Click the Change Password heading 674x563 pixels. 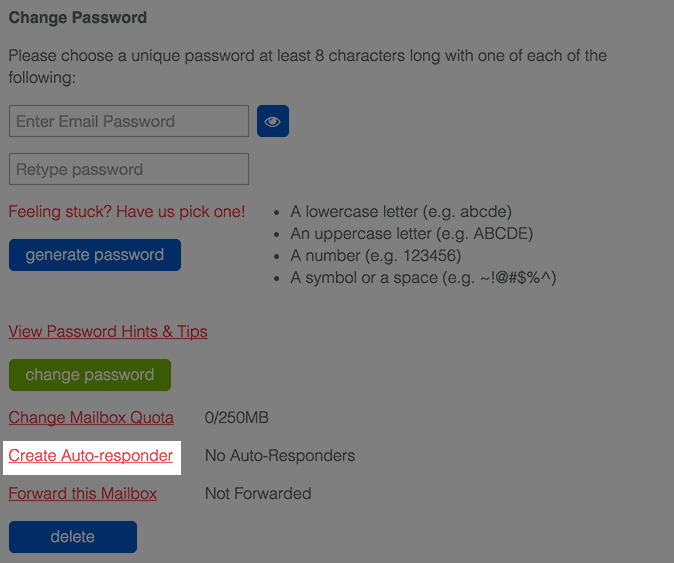(x=78, y=18)
